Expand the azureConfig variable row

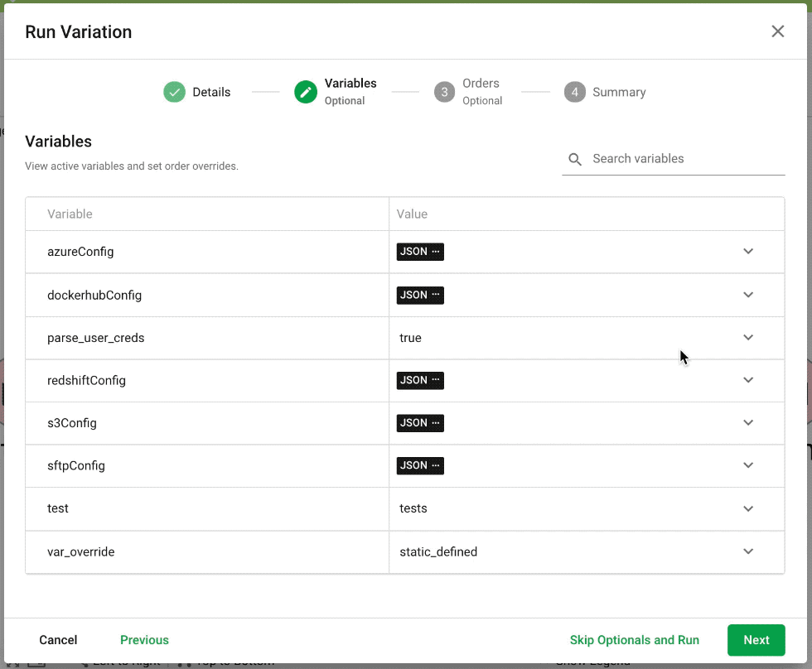click(x=748, y=252)
